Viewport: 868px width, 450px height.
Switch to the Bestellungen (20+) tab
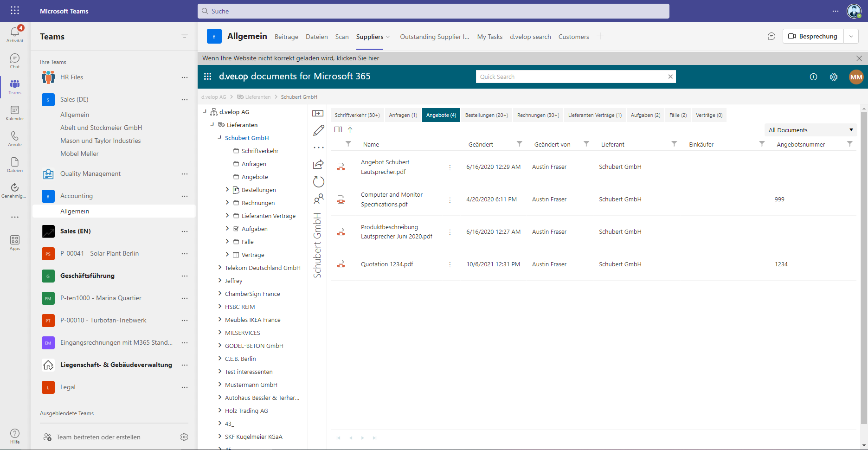(x=487, y=115)
